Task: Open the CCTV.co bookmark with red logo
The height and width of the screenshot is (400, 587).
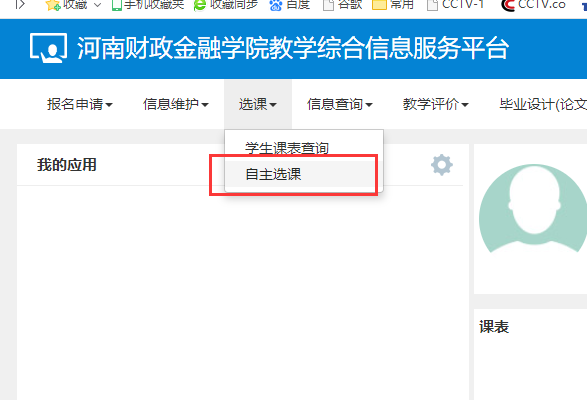Action: 533,5
